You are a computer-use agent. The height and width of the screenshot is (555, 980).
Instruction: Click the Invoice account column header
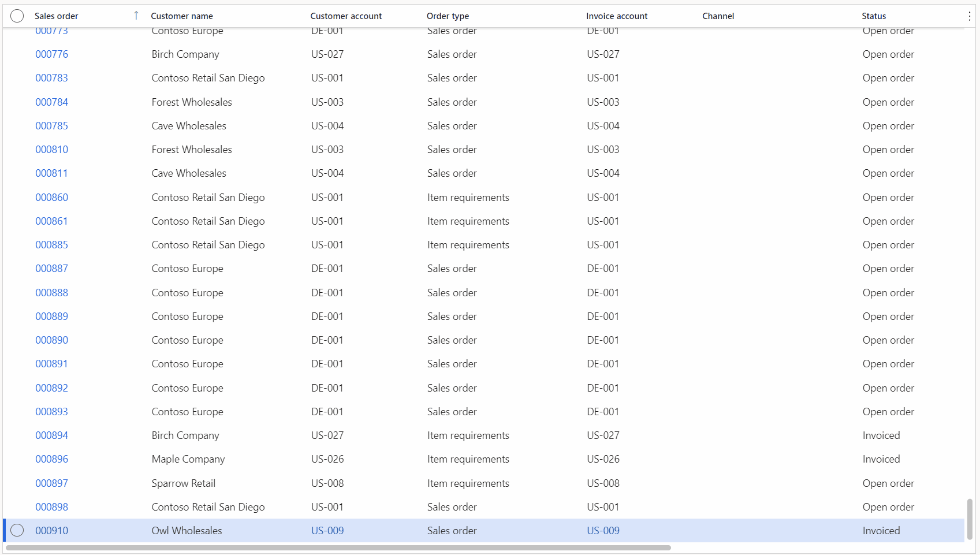pyautogui.click(x=616, y=16)
